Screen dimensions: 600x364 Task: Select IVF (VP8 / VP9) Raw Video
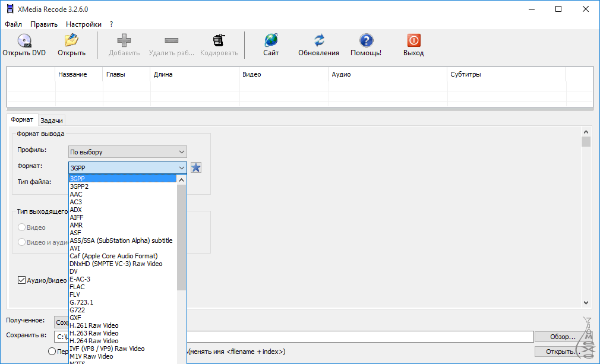[122, 349]
